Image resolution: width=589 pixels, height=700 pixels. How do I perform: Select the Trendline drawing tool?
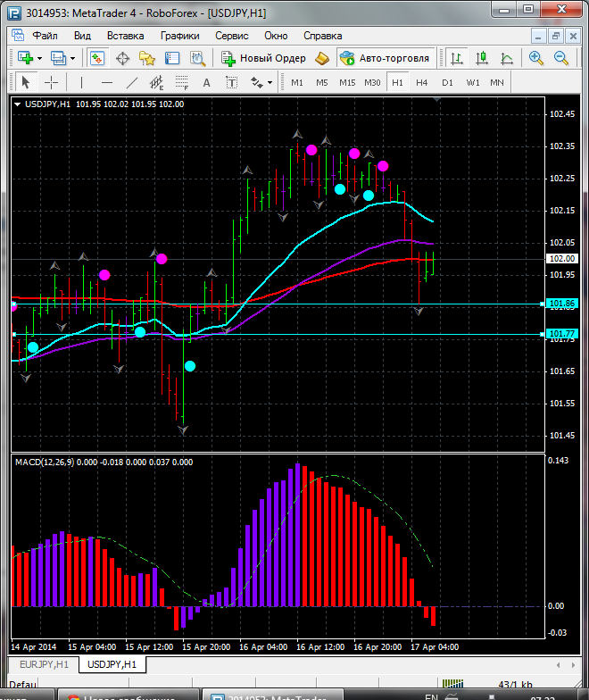pyautogui.click(x=132, y=82)
